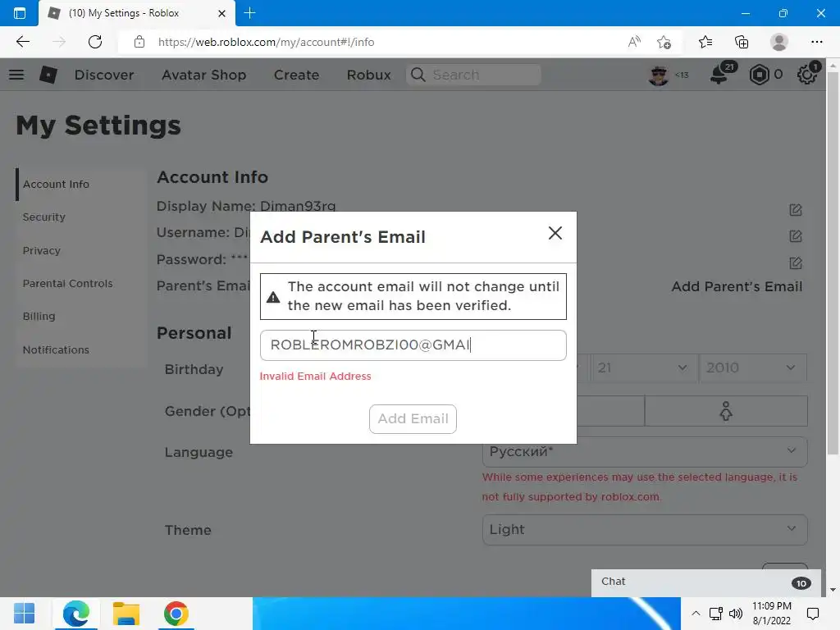Open the Notifications settings tab
Viewport: 840px width, 630px height.
pyautogui.click(x=56, y=349)
